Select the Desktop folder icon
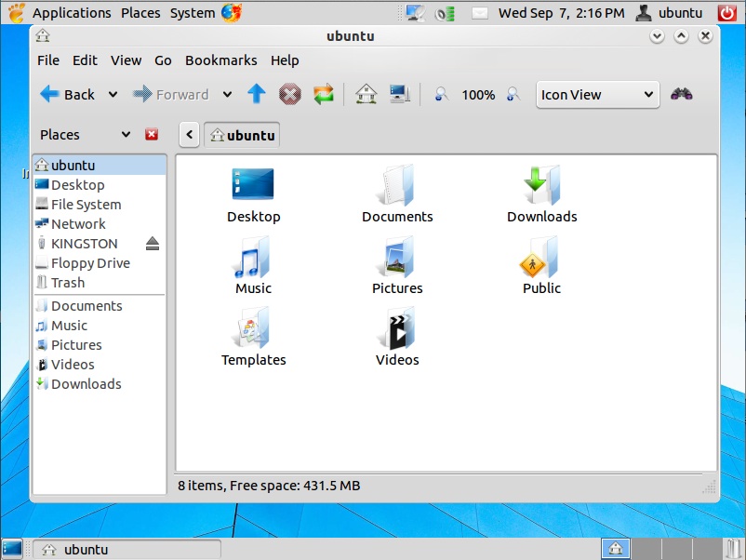 tap(253, 184)
